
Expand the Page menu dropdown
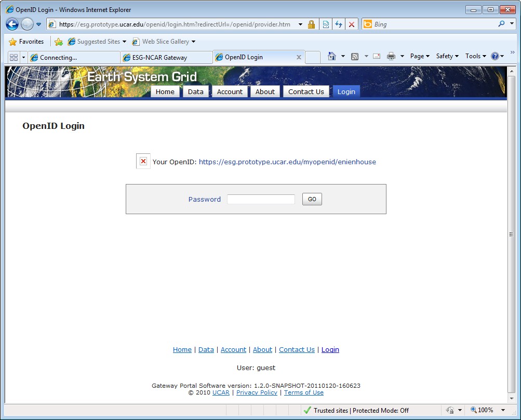420,56
